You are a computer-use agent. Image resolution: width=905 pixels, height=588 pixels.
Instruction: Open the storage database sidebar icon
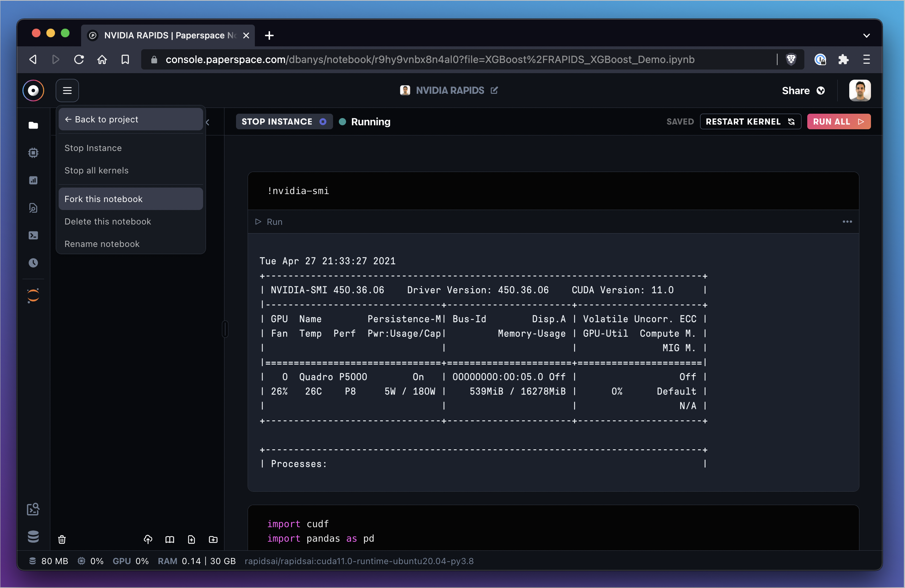point(33,536)
